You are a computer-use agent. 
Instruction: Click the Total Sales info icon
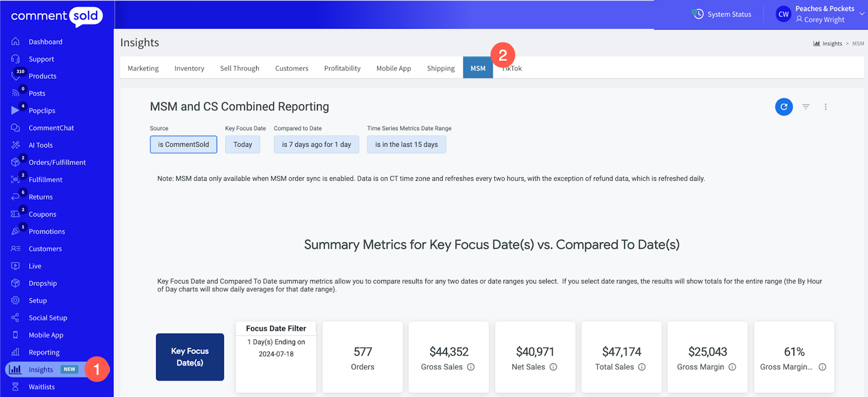(642, 367)
